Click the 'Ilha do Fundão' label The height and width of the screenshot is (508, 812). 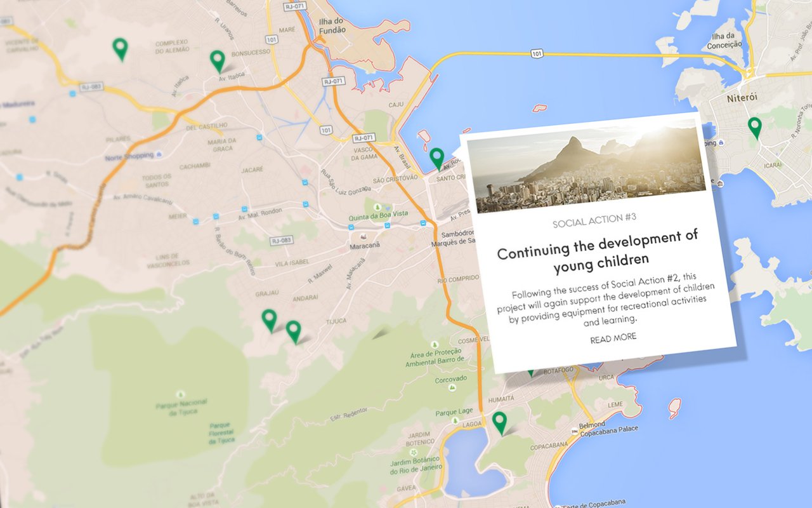pos(331,26)
